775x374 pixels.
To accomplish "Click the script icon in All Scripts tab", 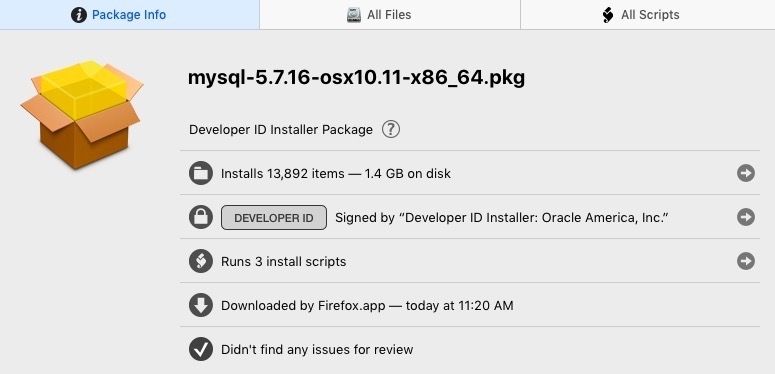I will [608, 15].
